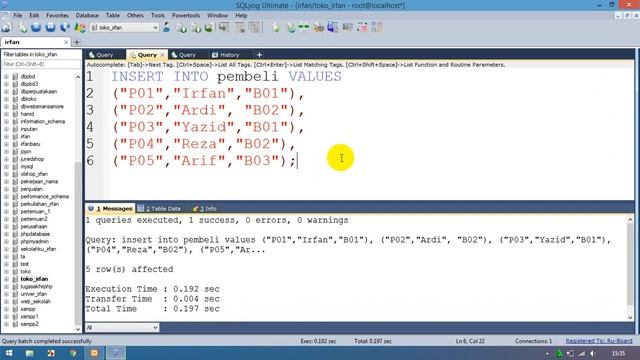The width and height of the screenshot is (640, 360).
Task: Click the New Connection toolbar icon
Action: (6, 28)
